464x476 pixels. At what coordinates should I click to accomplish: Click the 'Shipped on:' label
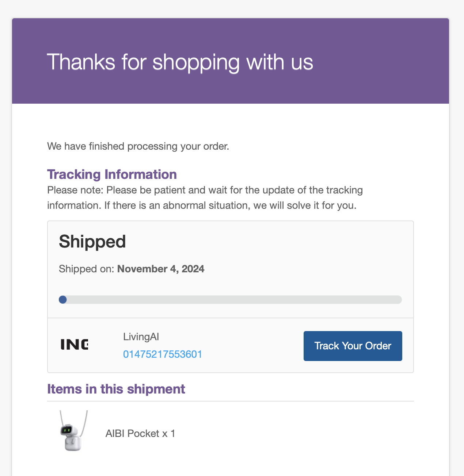(87, 269)
